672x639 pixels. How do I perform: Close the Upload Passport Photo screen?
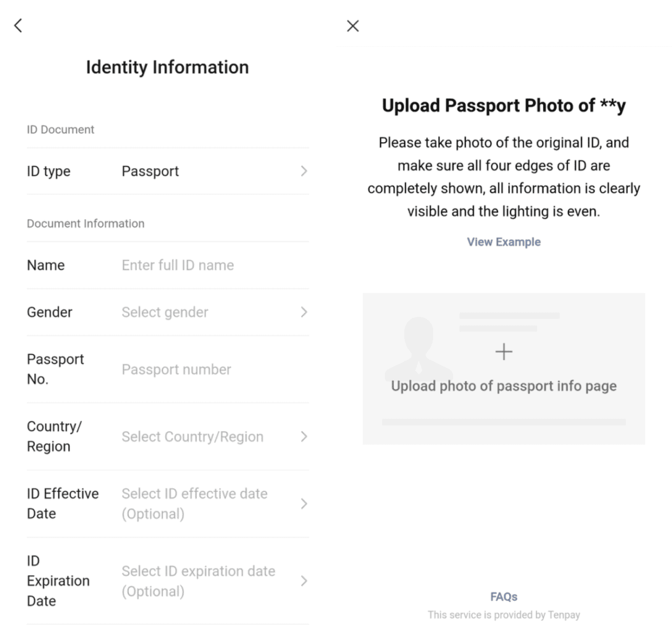[352, 26]
